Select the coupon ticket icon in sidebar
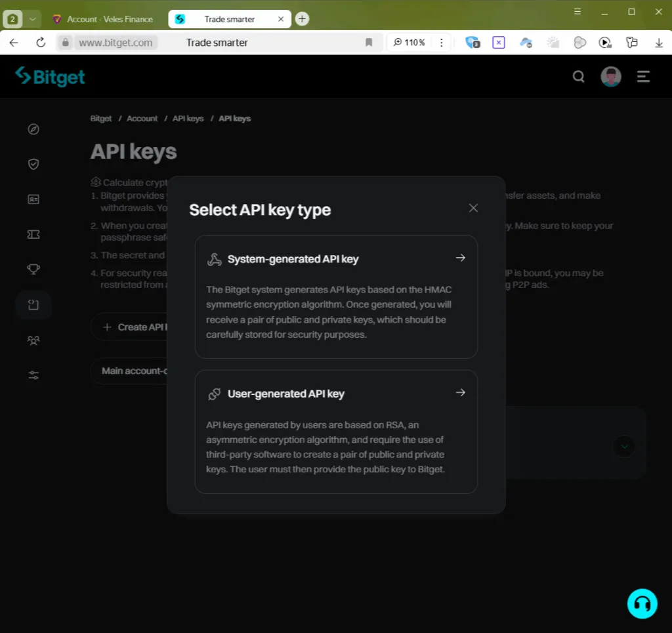Image resolution: width=672 pixels, height=633 pixels. (x=33, y=234)
